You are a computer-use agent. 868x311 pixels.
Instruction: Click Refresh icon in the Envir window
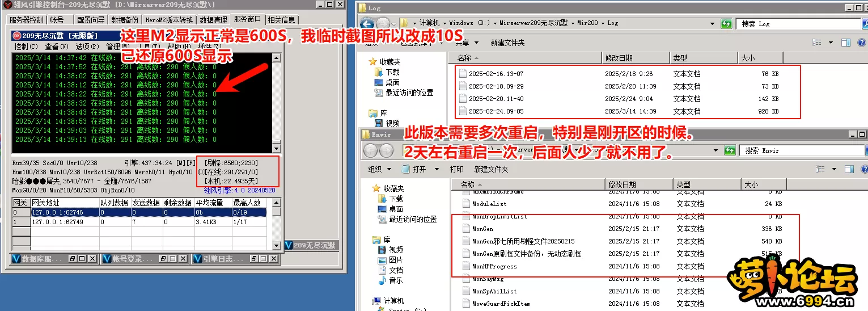(x=730, y=150)
